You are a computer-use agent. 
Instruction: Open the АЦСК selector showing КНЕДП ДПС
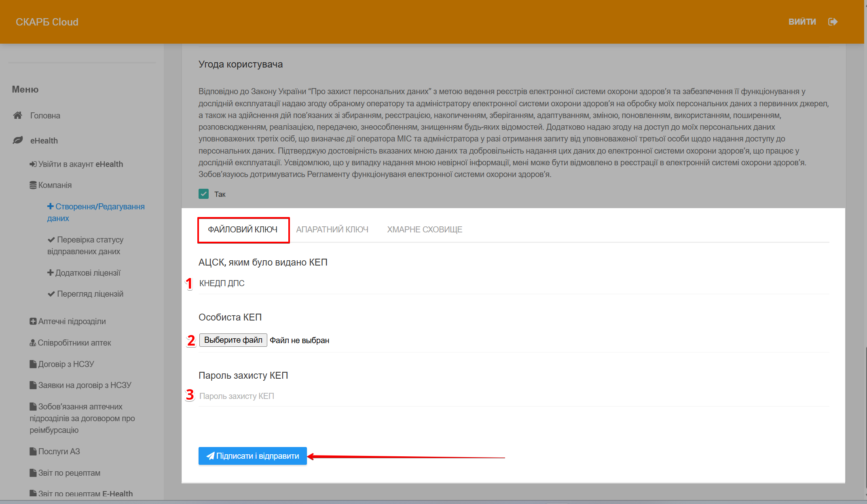514,283
